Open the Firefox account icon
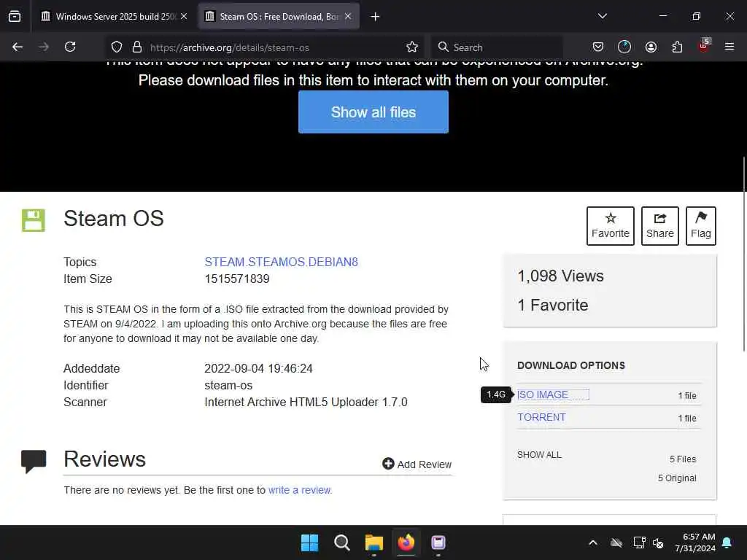This screenshot has width=747, height=560. click(651, 47)
